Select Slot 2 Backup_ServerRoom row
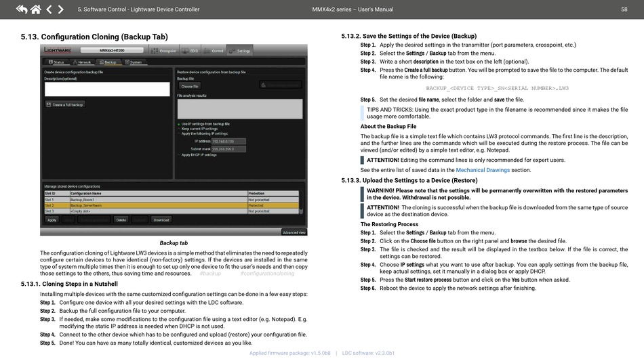644x361 pixels. point(172,205)
